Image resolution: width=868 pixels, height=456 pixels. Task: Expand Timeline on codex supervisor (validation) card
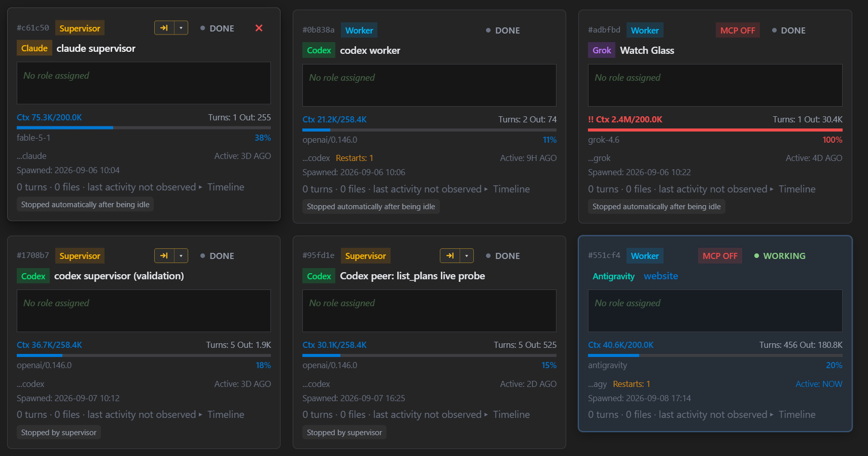pos(222,414)
